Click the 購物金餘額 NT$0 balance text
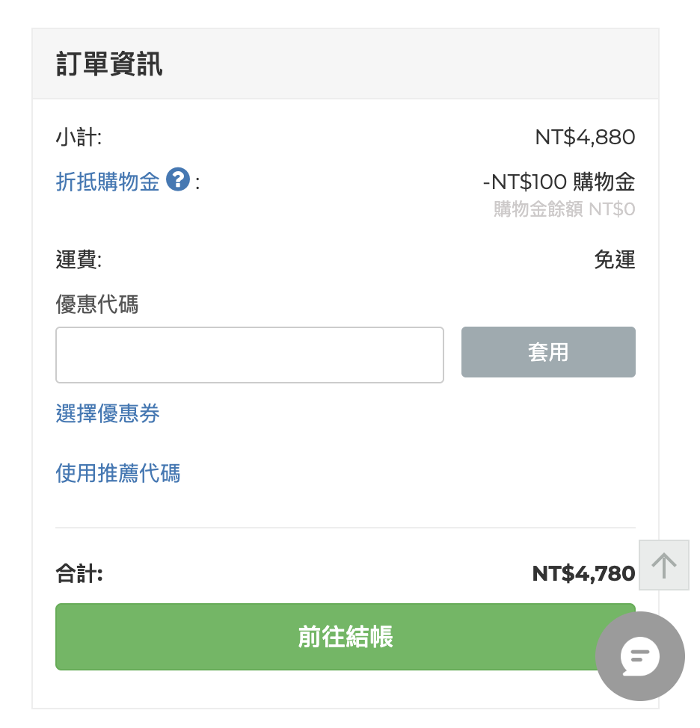 tap(565, 209)
